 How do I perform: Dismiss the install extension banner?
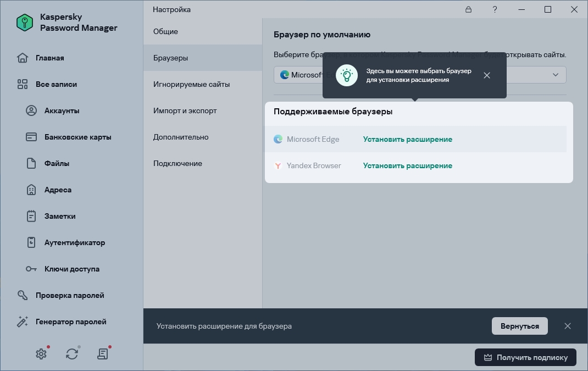pyautogui.click(x=568, y=326)
